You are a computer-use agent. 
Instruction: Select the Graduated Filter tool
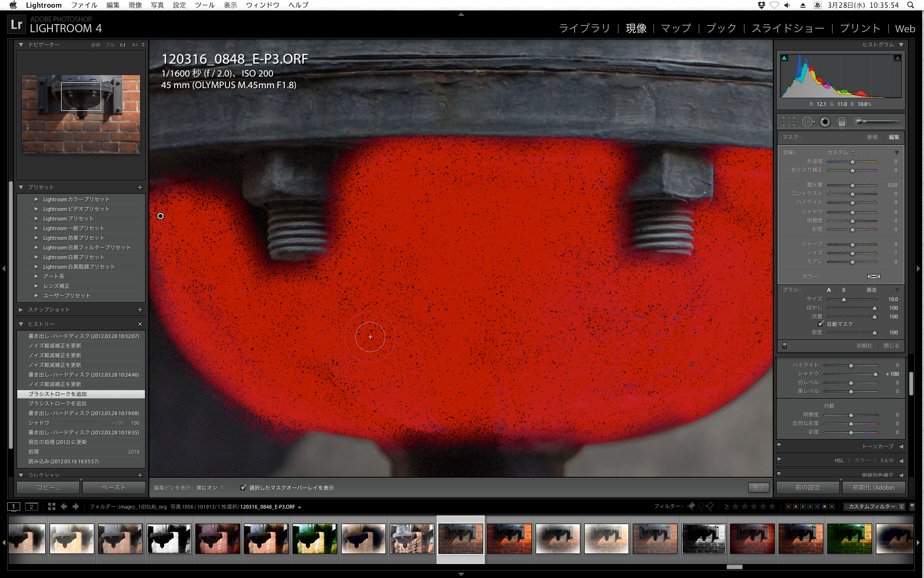point(842,122)
